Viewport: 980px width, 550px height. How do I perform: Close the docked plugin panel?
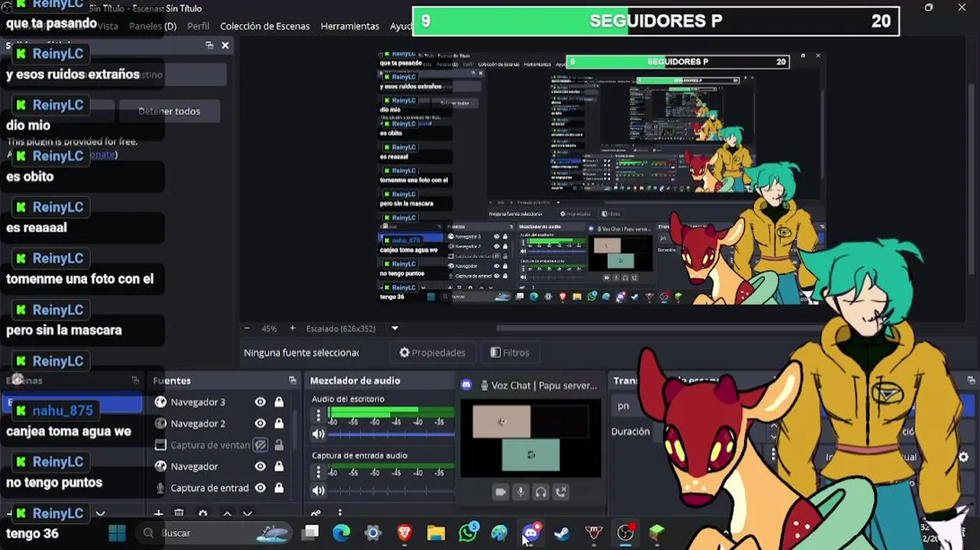(x=225, y=45)
